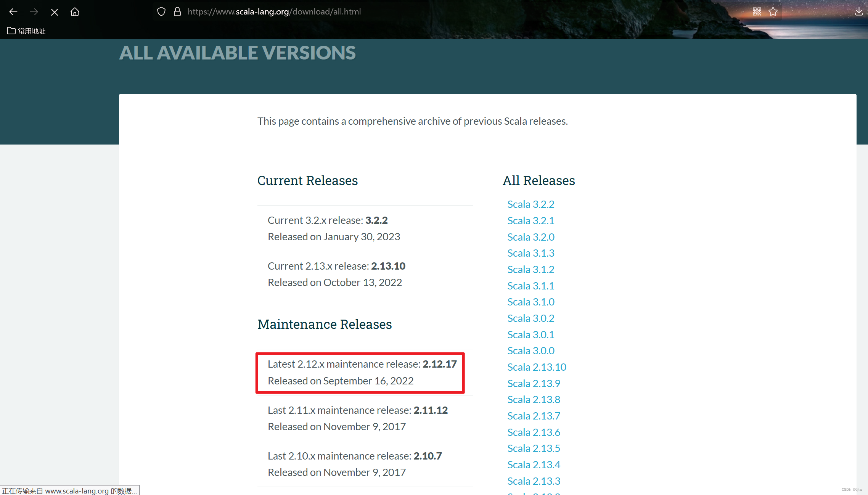Click the loading status bar message
Screen dimensions: 868x495
pos(70,491)
